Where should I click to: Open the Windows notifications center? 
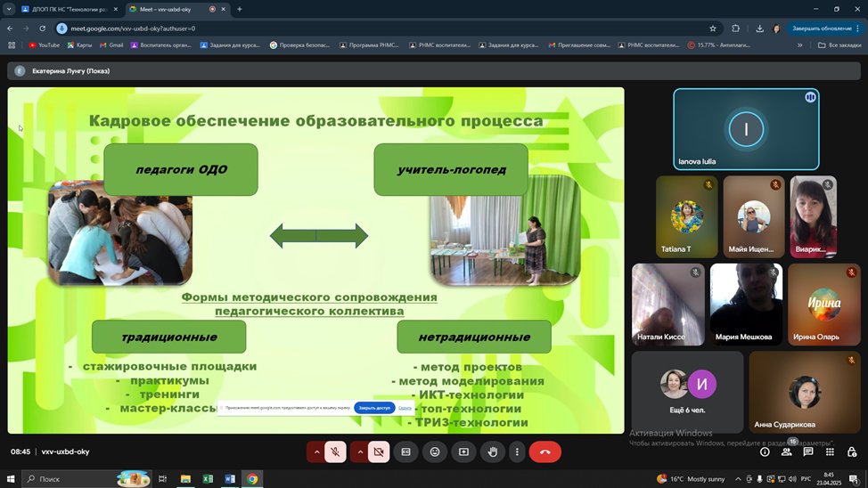pyautogui.click(x=854, y=479)
